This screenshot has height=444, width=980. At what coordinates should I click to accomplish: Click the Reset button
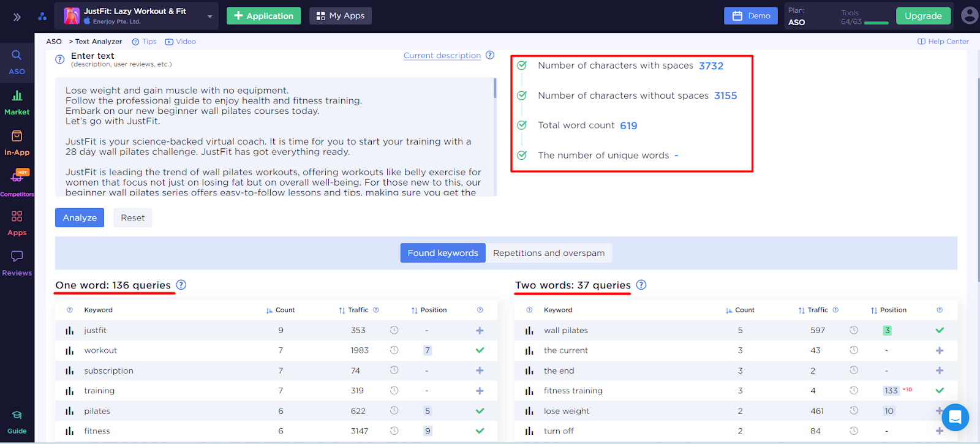click(133, 217)
